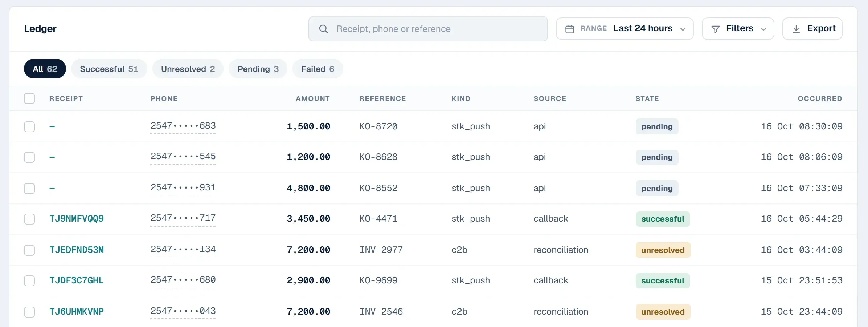Open receipt TJ6UHMKVNP
868x327 pixels.
pyautogui.click(x=77, y=312)
